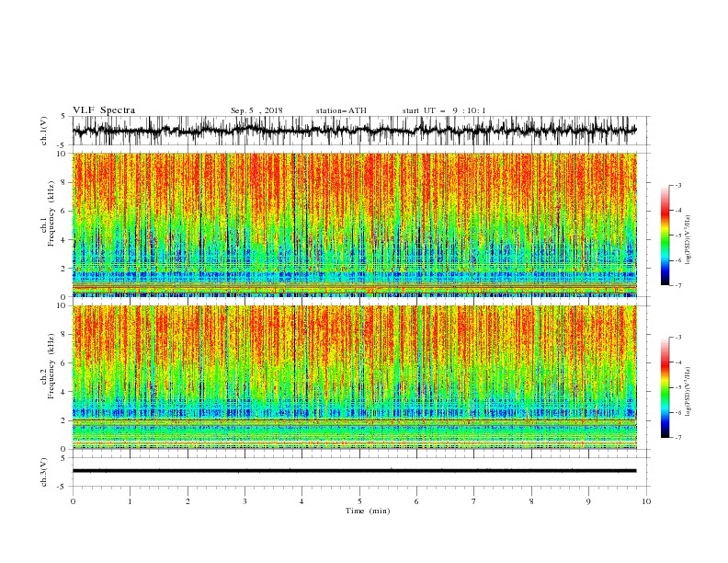728x563 pixels.
Task: Click the "-3" label on ch.1 color bar
Action: coord(678,185)
